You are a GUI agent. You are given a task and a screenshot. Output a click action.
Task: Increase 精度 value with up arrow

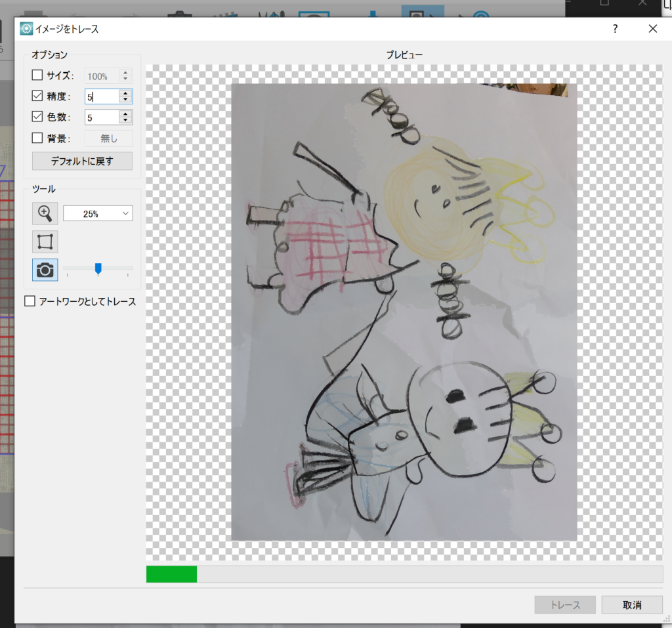125,93
